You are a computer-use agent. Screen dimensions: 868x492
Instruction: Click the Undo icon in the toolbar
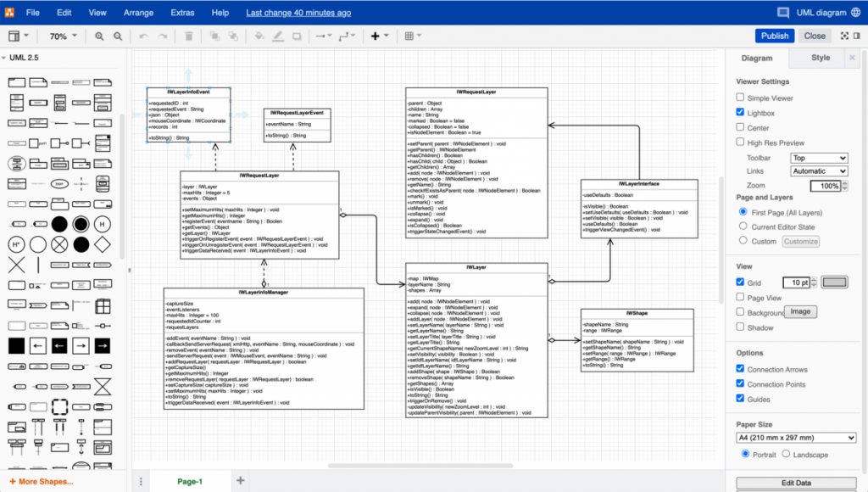[x=146, y=36]
